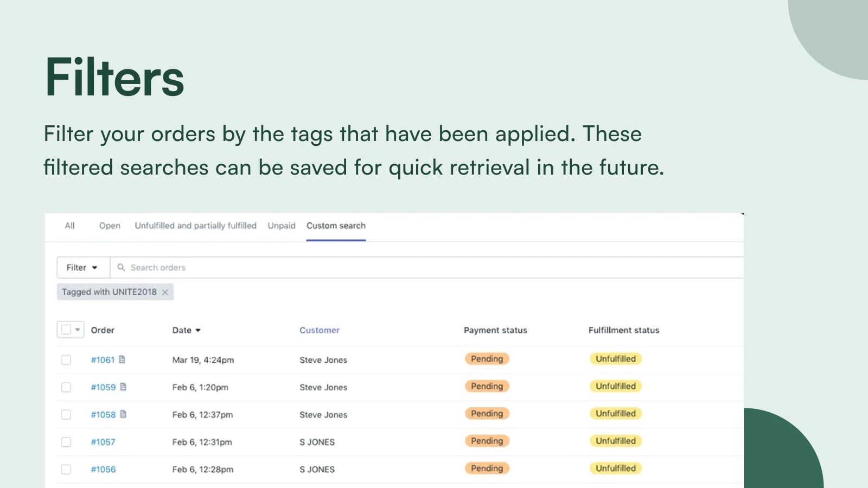Open the Unfulfilled and partially fulfilled tab

(x=195, y=226)
